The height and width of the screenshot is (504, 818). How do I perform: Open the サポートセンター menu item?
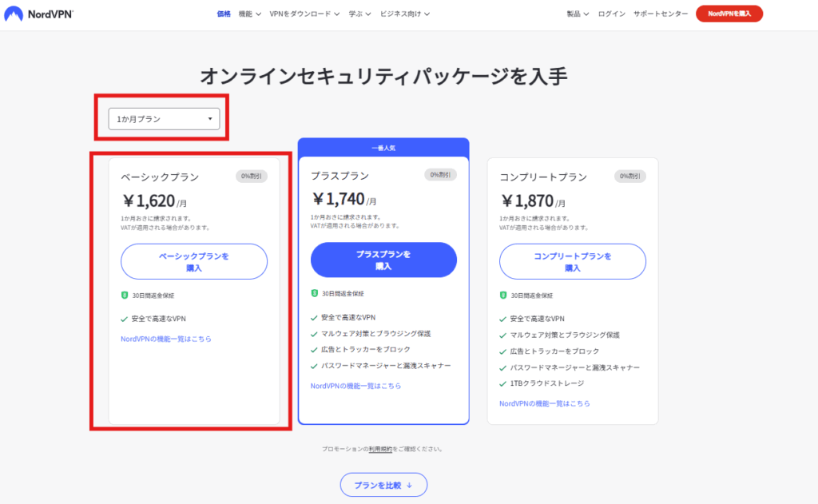(x=660, y=14)
